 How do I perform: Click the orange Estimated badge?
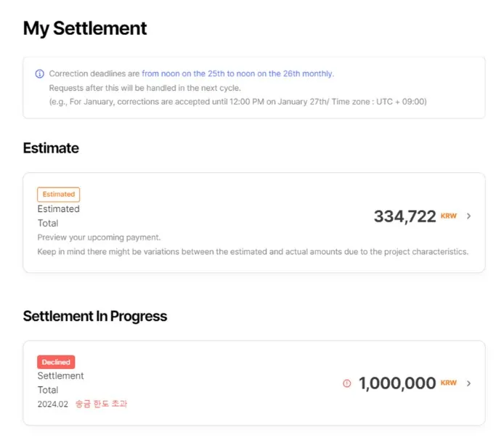pos(58,195)
